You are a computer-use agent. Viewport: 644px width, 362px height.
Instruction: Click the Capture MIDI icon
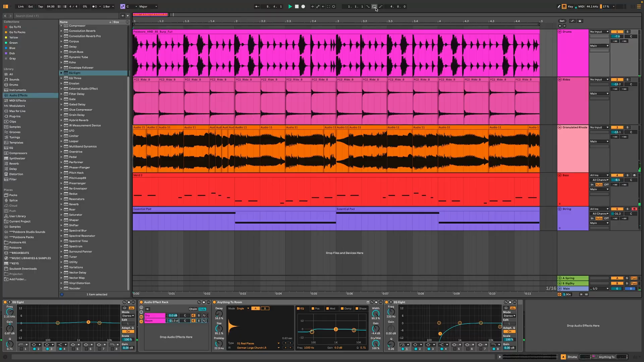[x=328, y=6]
